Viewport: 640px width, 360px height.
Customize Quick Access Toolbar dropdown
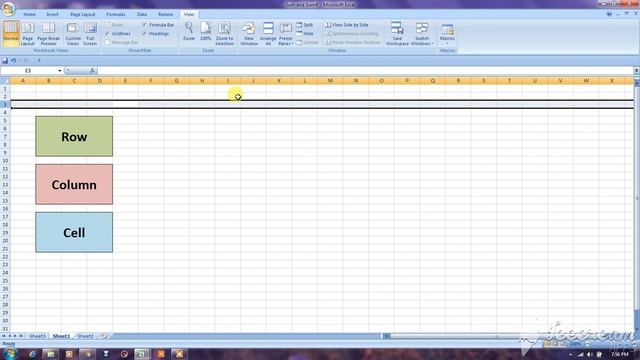point(39,60)
